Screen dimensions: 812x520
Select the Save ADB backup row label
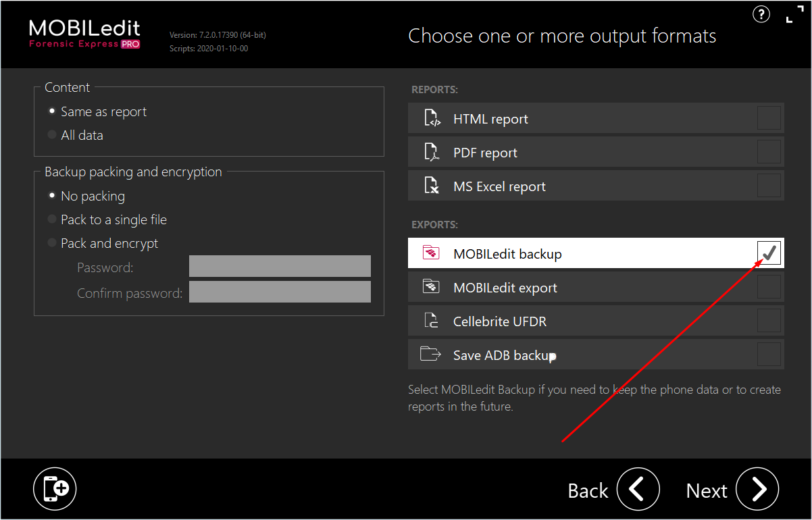(x=505, y=355)
